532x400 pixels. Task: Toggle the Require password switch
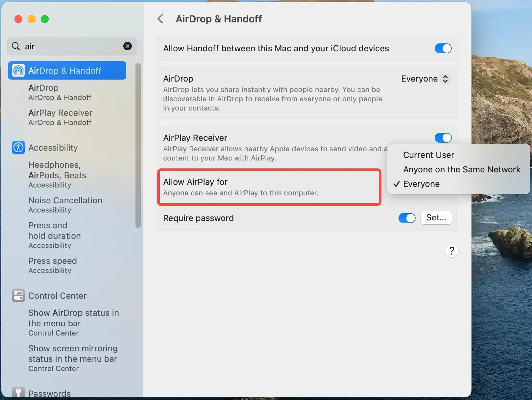click(407, 218)
